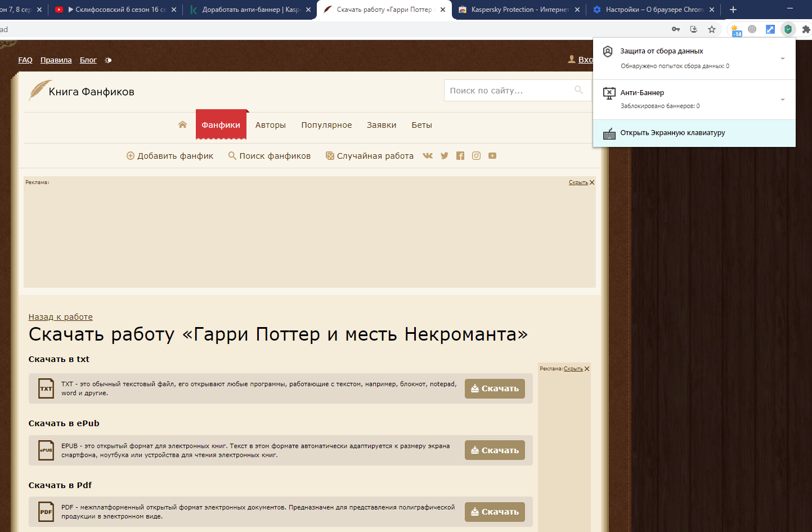The width and height of the screenshot is (812, 532).
Task: Click the Скачать в Pdf heading
Action: [60, 485]
